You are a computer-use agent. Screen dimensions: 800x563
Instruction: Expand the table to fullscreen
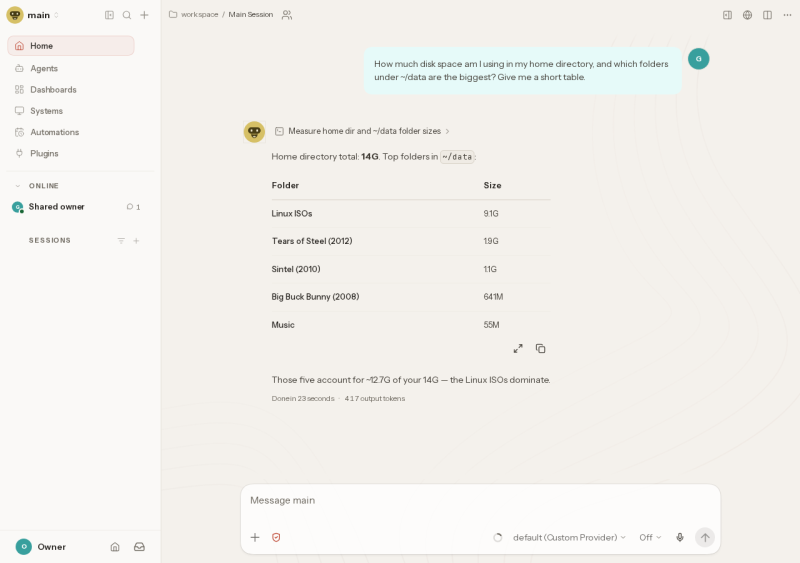pos(518,349)
